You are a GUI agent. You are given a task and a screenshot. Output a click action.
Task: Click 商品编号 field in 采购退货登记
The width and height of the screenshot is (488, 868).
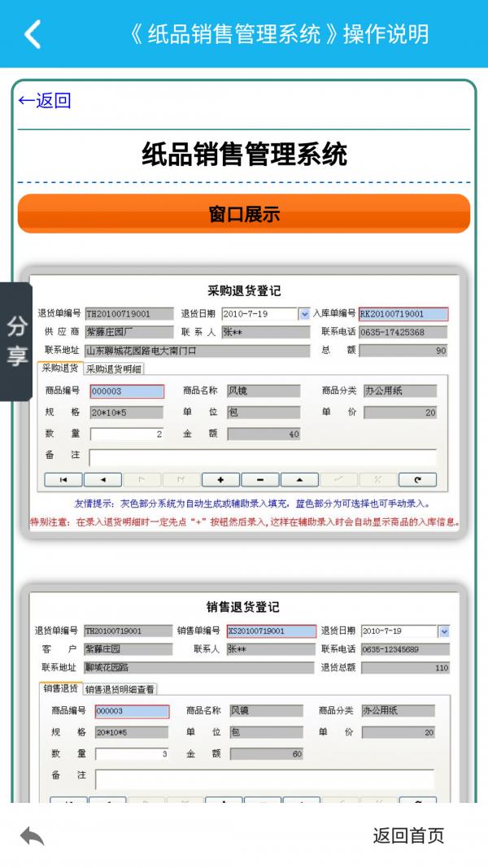[x=127, y=391]
